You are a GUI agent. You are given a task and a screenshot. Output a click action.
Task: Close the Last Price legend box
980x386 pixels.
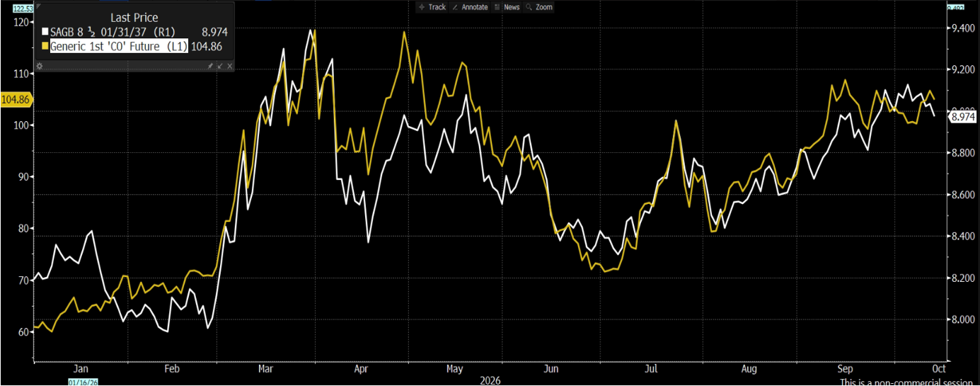click(229, 66)
